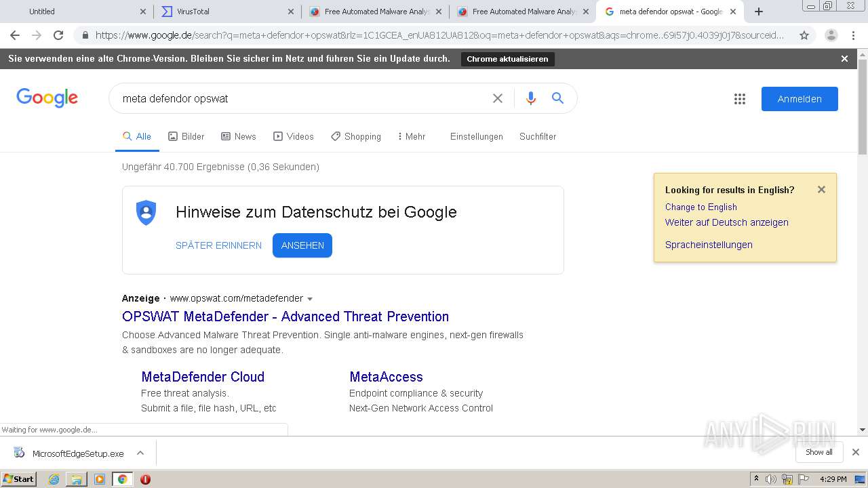Screen dimensions: 868x488
Task: Select Chrome in the taskbar
Action: [x=122, y=479]
